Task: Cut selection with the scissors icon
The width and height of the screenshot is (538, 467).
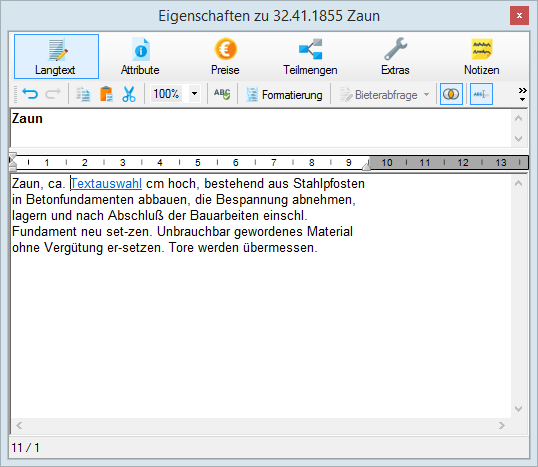Action: coord(129,94)
